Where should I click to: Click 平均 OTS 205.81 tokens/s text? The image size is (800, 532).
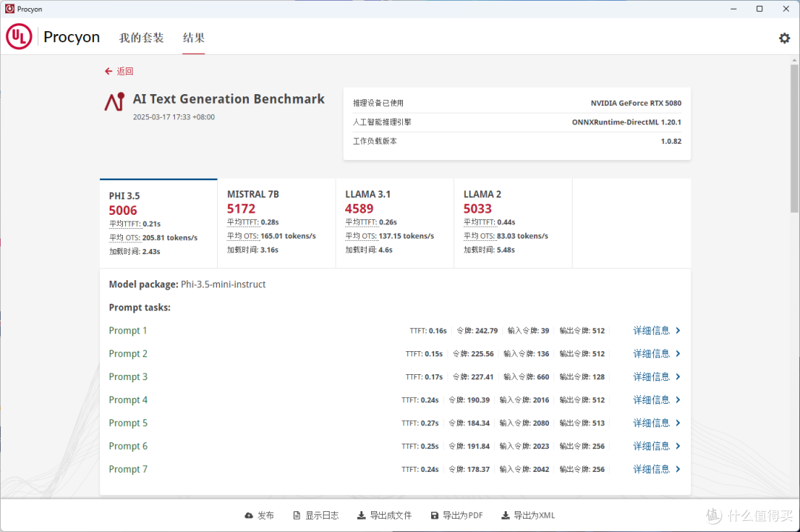153,237
